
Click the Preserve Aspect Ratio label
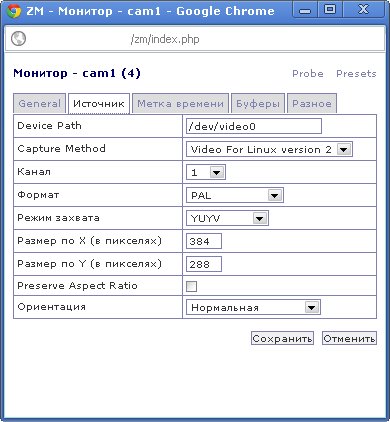pos(77,286)
